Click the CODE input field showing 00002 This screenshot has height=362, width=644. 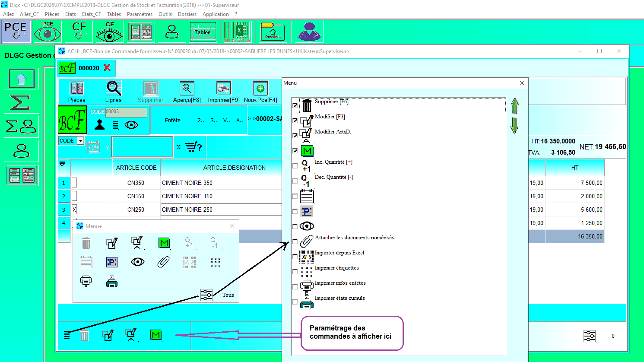coord(126,112)
